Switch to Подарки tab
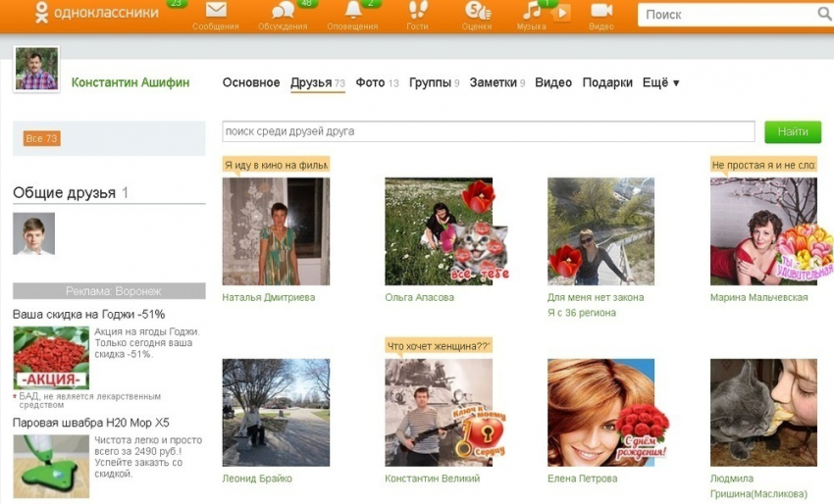Image resolution: width=834 pixels, height=504 pixels. 607,82
